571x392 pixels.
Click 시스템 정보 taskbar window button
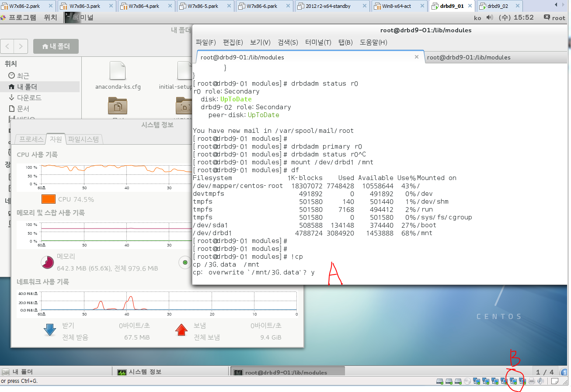(171, 372)
